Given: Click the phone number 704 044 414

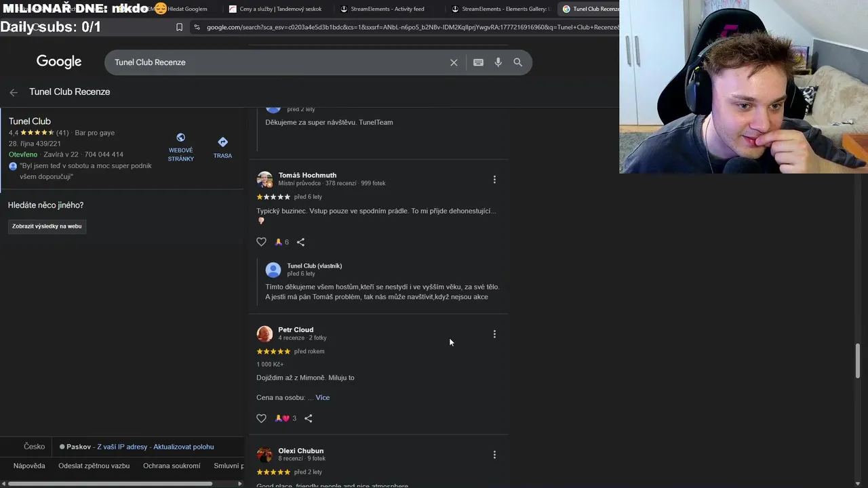Looking at the screenshot, I should tap(104, 155).
